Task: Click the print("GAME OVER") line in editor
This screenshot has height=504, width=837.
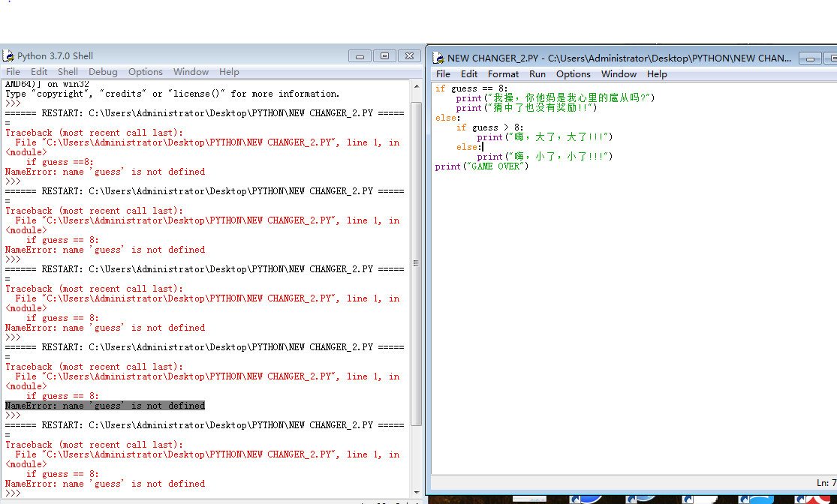Action: (481, 166)
